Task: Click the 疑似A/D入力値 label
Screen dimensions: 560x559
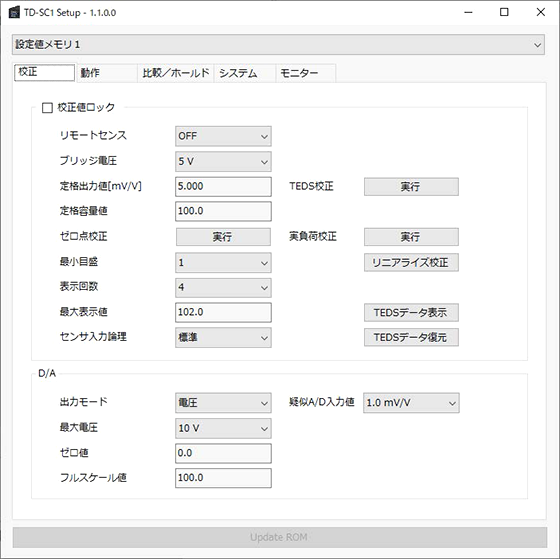Action: click(x=322, y=402)
